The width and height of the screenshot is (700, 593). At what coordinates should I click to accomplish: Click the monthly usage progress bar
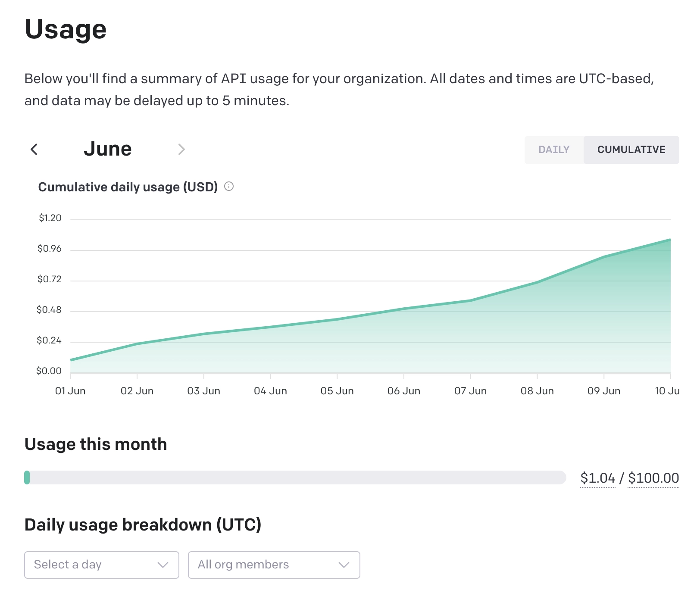pos(295,478)
